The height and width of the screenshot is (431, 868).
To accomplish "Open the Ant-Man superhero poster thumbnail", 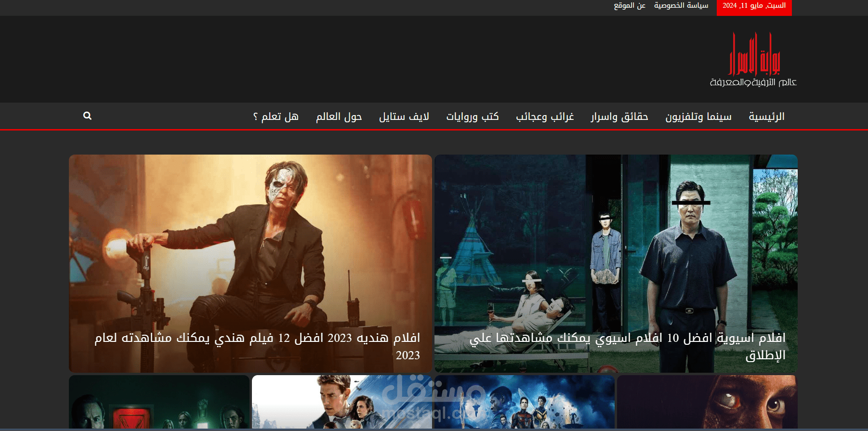I will click(525, 402).
